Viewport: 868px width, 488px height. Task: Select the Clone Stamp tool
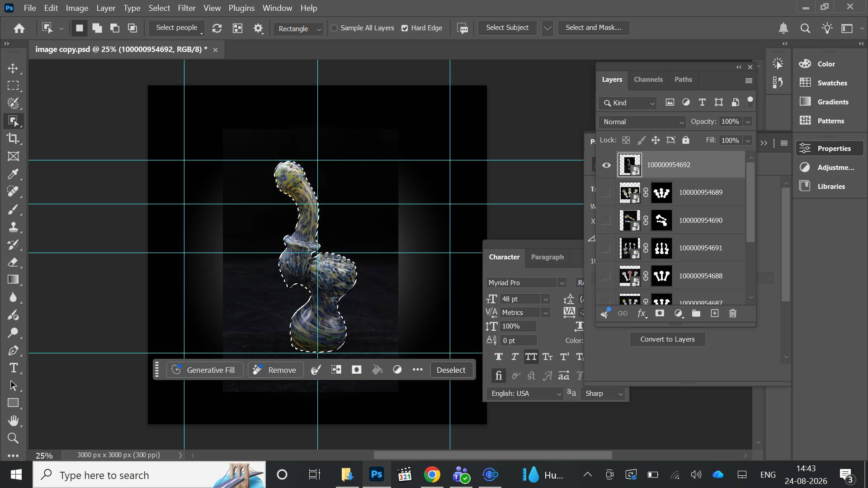[x=13, y=227]
